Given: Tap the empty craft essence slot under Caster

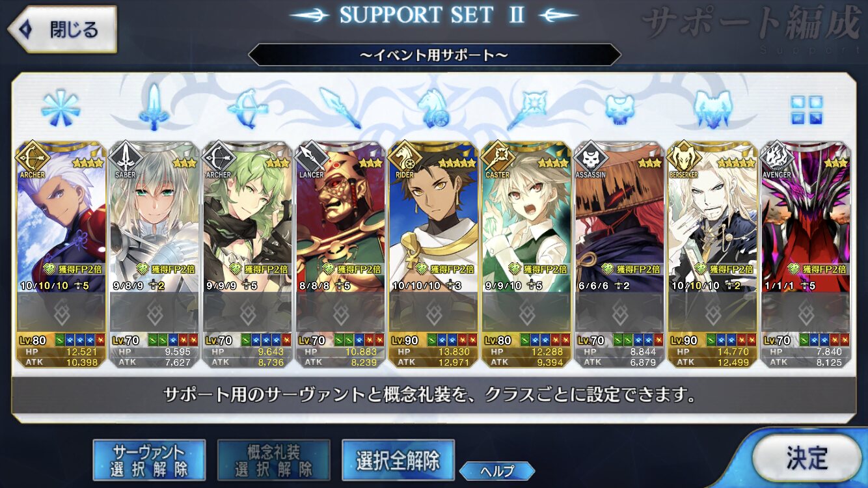Looking at the screenshot, I should pos(526,312).
